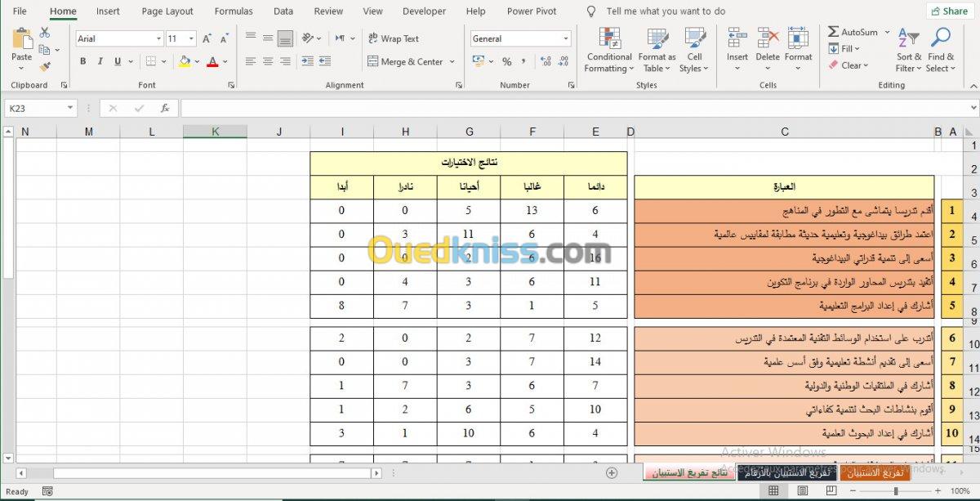The height and width of the screenshot is (501, 980).
Task: Open the Name Box dropdown arrow
Action: coord(70,108)
